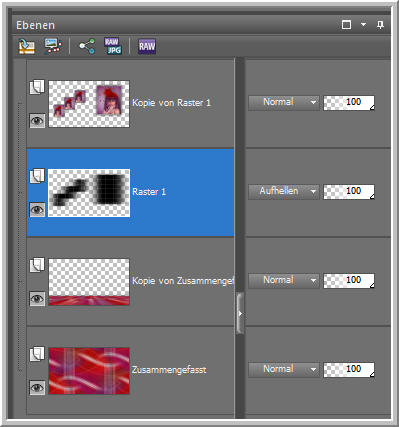Click the RAW toolbar icon

click(147, 46)
